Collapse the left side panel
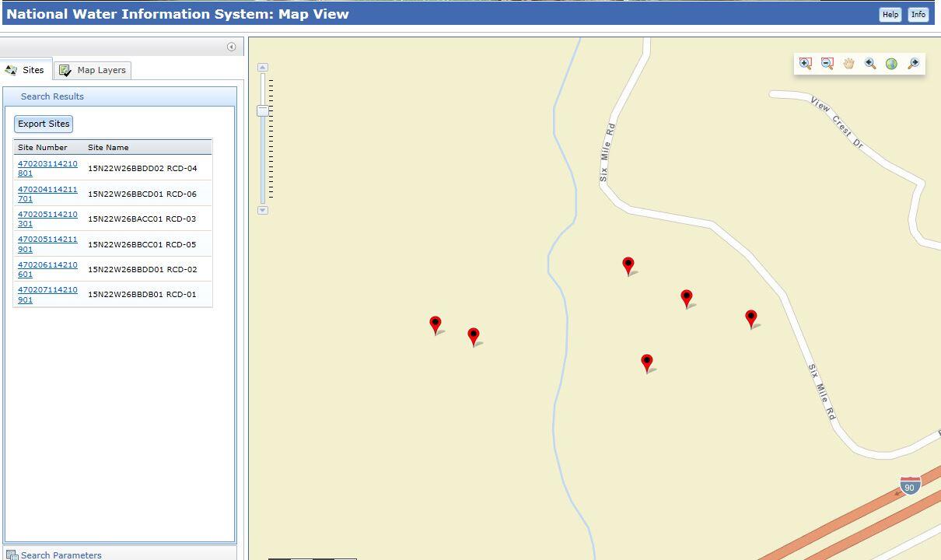 pyautogui.click(x=231, y=47)
